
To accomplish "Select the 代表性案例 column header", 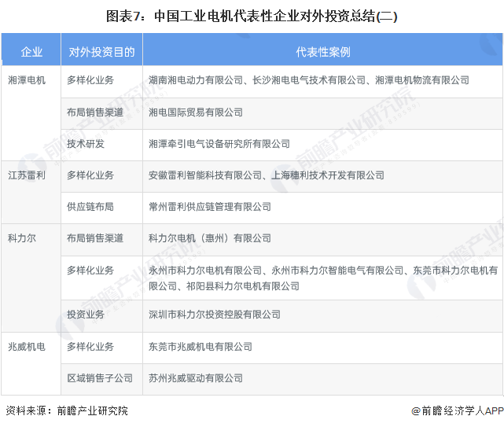I will click(322, 52).
